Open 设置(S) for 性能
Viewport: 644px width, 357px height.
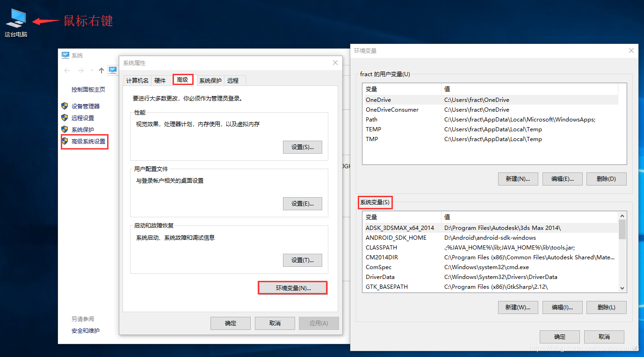pos(303,147)
